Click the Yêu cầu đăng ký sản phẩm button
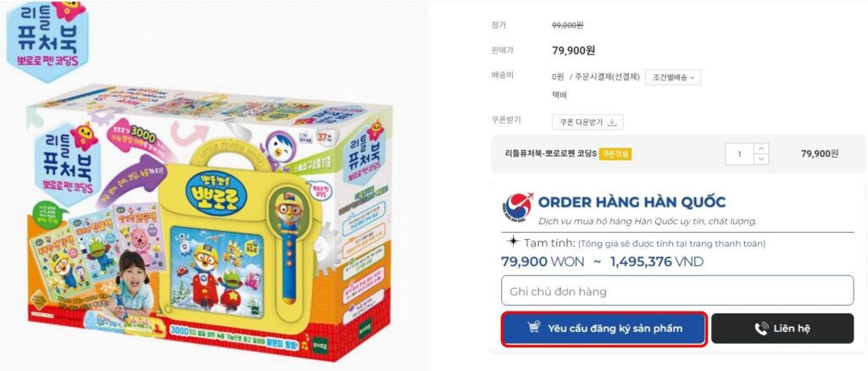 tap(604, 329)
